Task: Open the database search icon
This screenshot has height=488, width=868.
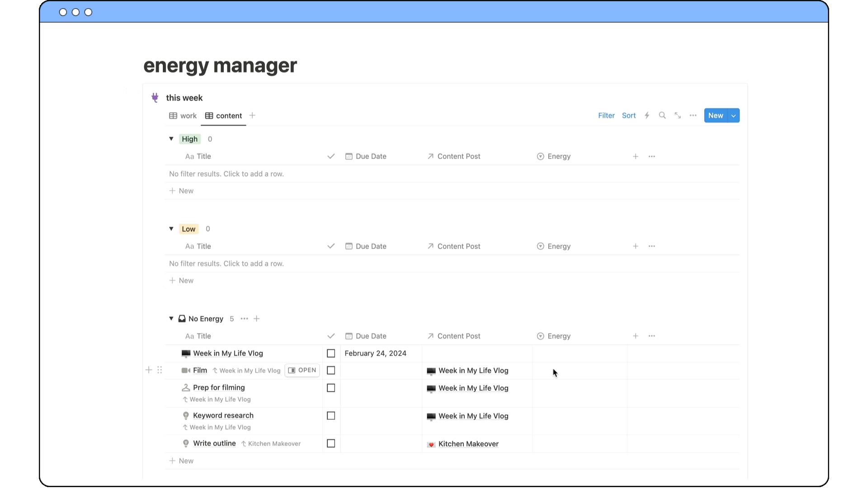Action: pos(662,116)
